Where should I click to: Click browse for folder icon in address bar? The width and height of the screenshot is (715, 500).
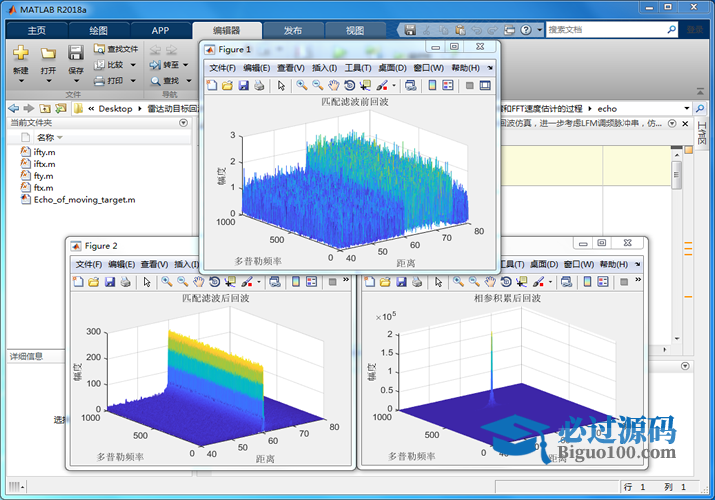61,108
